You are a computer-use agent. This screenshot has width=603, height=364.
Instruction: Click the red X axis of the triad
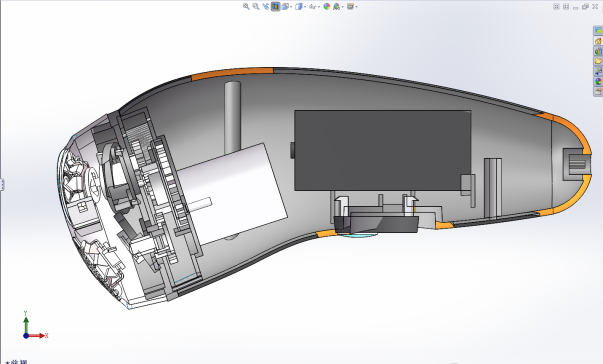click(x=37, y=336)
